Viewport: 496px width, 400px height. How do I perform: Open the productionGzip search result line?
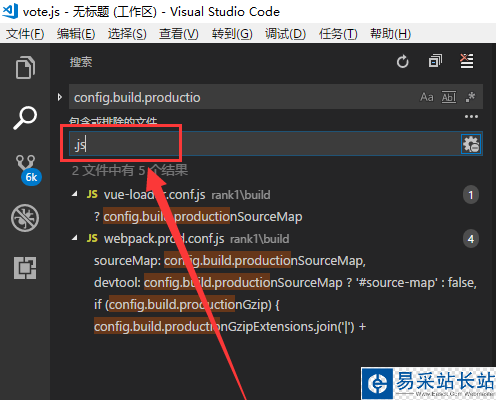click(187, 304)
